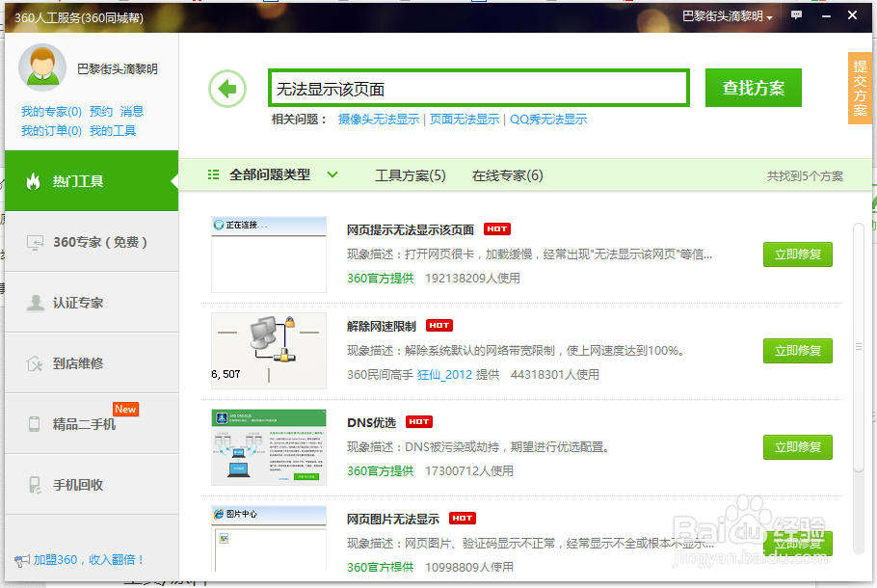Click the description starting 现象描述：DNS被污染或劫持
Viewport: 877px width, 588px height.
(479, 447)
